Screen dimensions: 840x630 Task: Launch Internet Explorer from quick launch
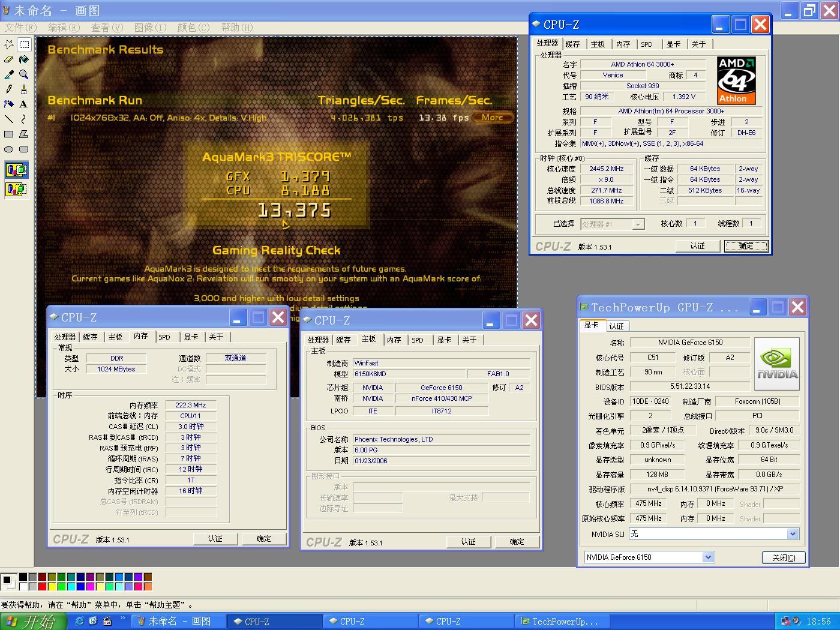point(79,621)
